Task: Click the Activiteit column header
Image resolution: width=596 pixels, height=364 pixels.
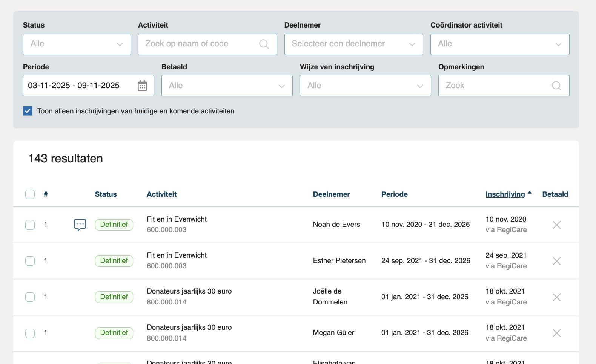Action: [x=162, y=194]
